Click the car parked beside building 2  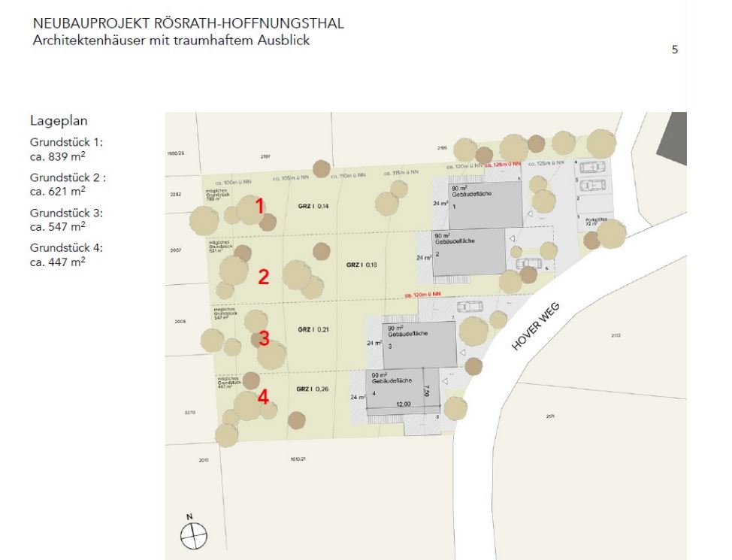click(x=529, y=263)
